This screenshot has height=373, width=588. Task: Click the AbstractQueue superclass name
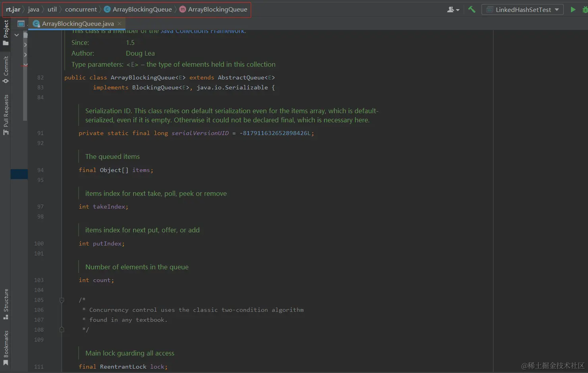tap(241, 77)
